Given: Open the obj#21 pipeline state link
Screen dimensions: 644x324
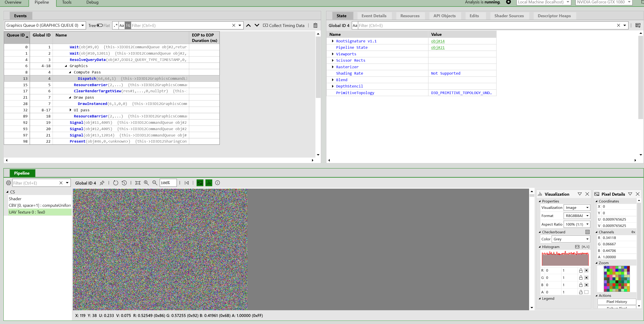Looking at the screenshot, I should 438,47.
